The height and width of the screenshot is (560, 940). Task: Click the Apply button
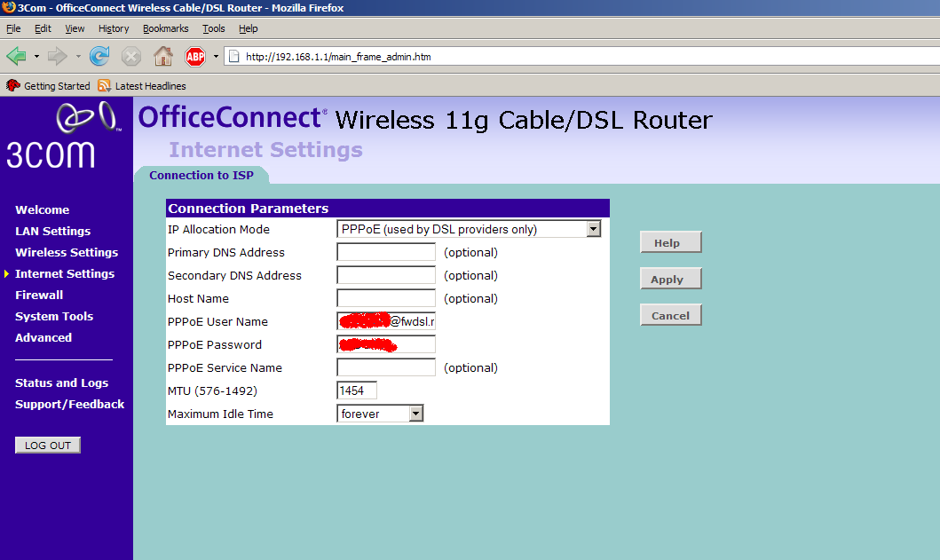(x=671, y=279)
